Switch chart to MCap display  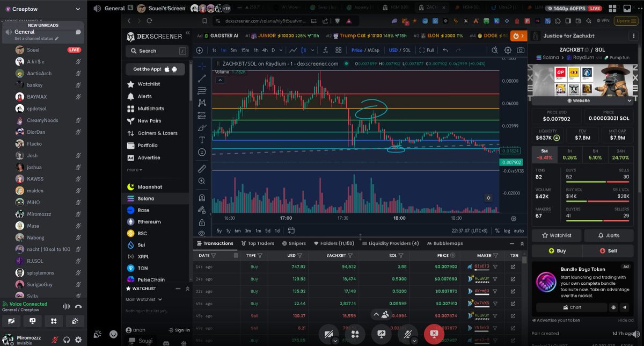[x=374, y=50]
